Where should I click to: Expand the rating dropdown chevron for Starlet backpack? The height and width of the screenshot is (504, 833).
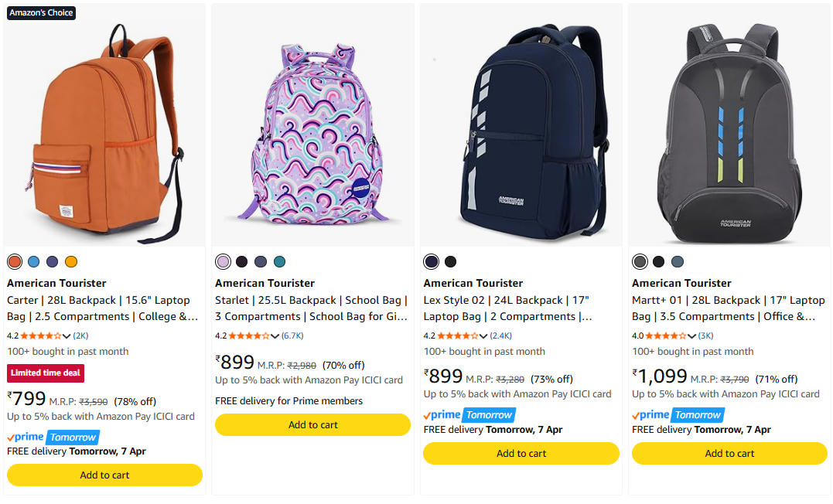click(x=275, y=335)
